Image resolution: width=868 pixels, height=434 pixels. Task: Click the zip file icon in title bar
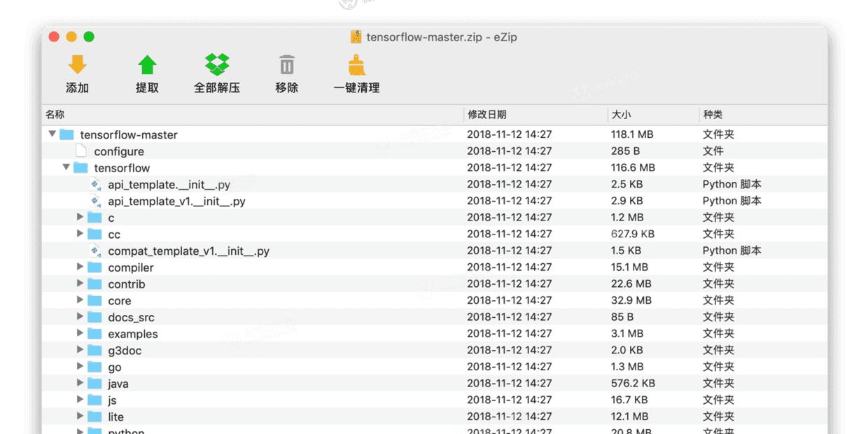[356, 37]
